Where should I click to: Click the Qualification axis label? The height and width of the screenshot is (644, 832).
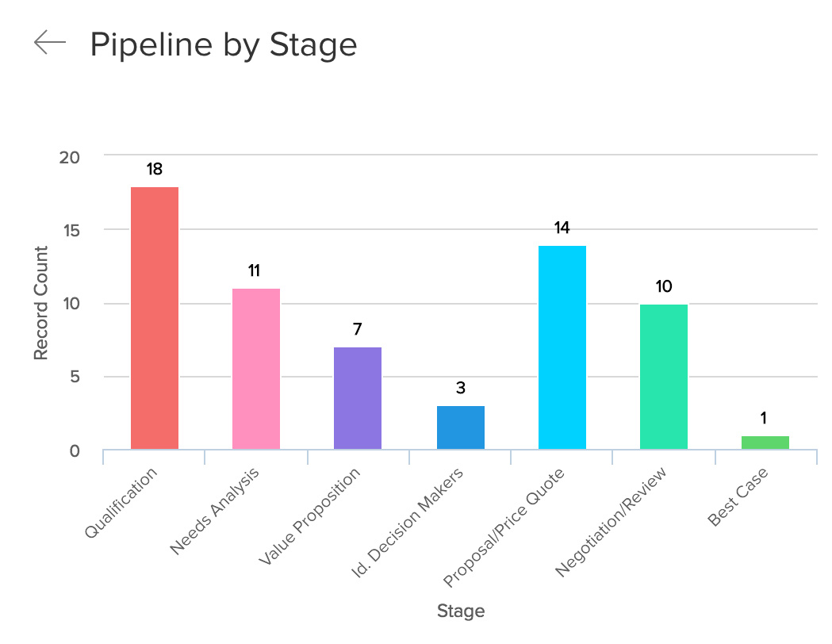pos(122,503)
